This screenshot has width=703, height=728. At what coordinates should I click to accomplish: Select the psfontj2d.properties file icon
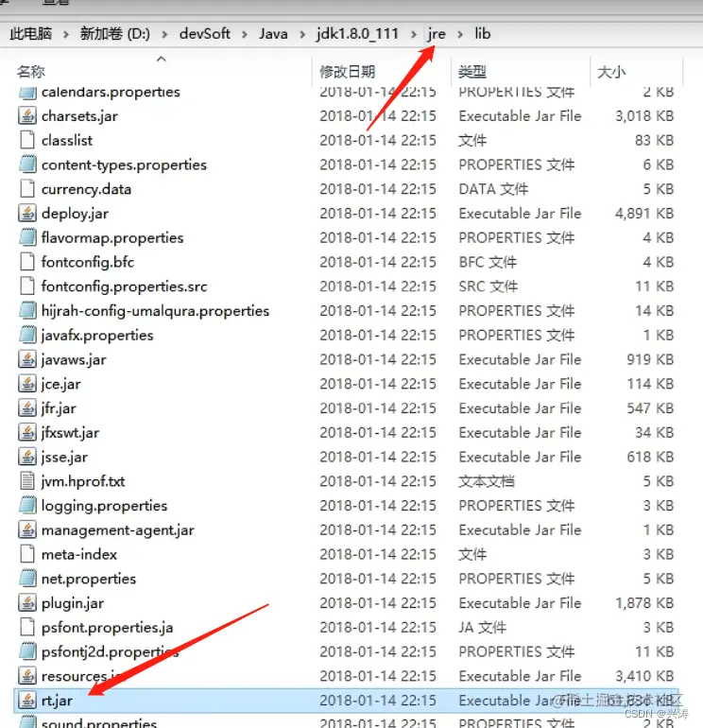tap(26, 651)
